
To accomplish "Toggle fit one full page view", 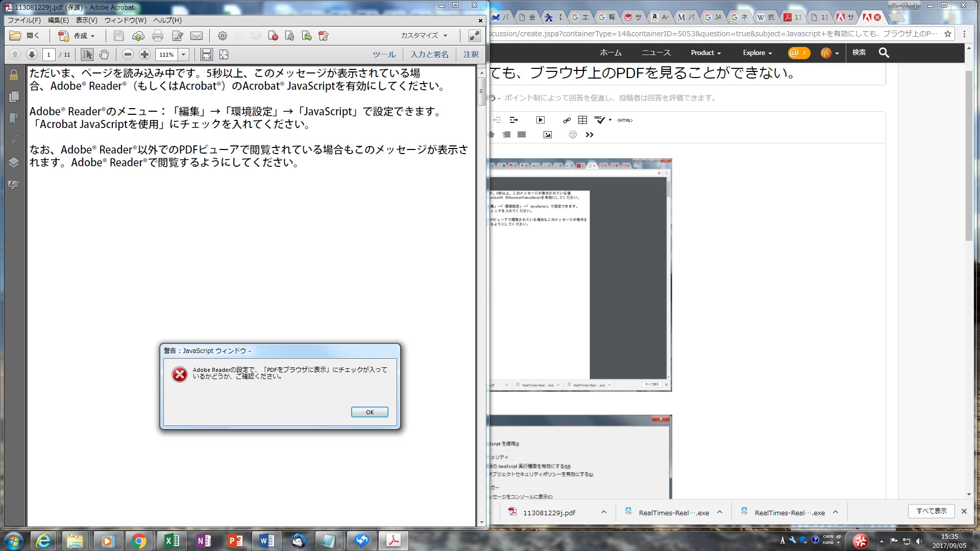I will pos(224,55).
